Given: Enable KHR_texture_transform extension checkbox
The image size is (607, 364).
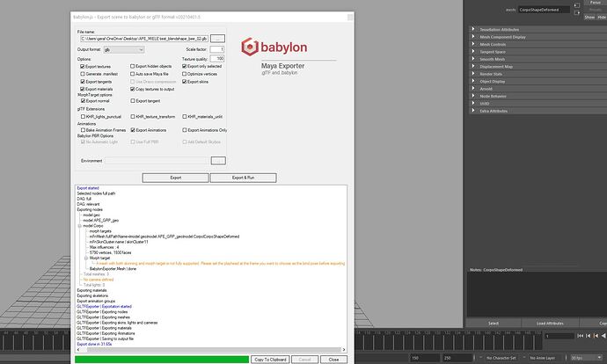Looking at the screenshot, I should pyautogui.click(x=133, y=116).
